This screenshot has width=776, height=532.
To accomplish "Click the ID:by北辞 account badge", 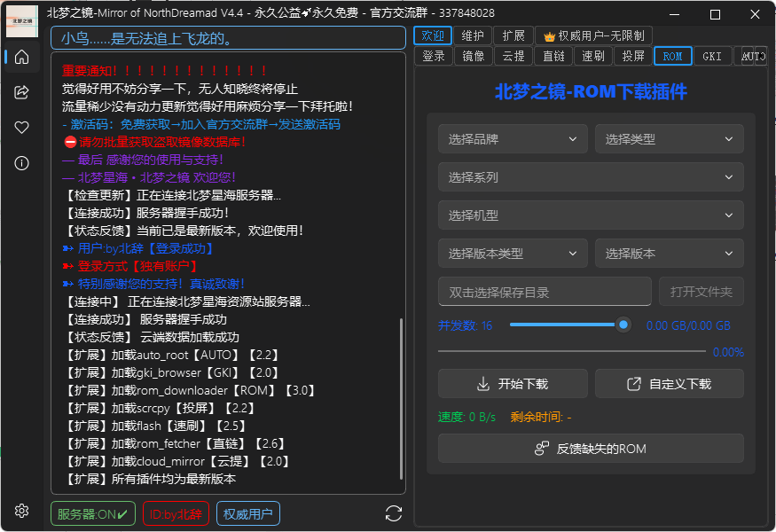I will (176, 512).
